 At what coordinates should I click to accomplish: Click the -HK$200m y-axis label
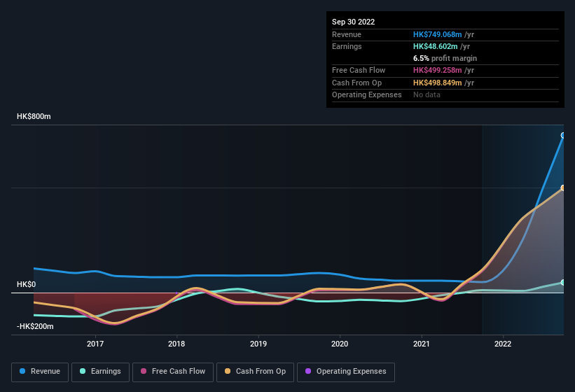[x=35, y=326]
